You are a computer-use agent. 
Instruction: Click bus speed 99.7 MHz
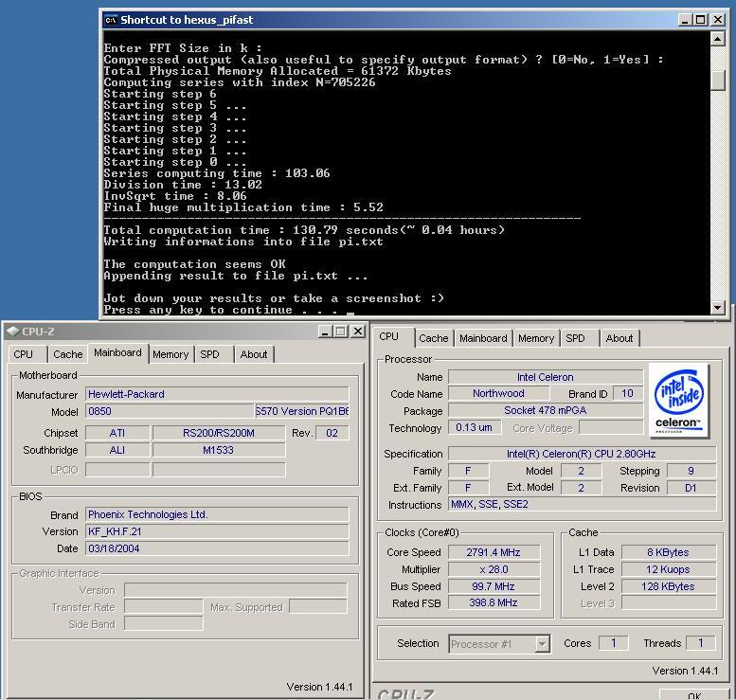494,586
